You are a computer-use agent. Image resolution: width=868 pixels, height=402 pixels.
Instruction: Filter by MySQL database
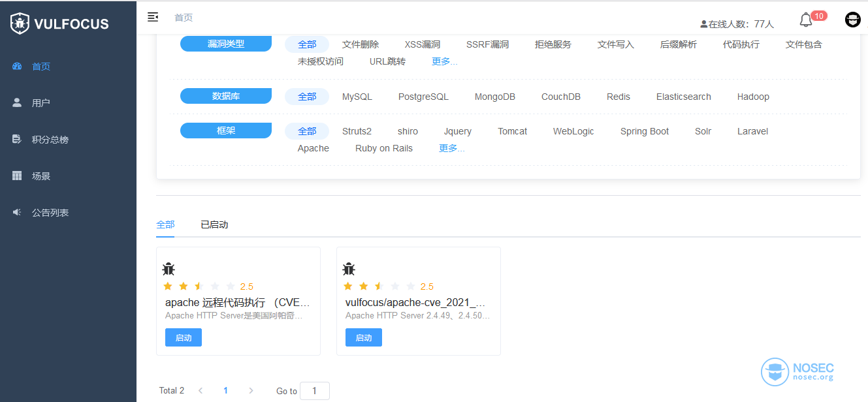(357, 97)
